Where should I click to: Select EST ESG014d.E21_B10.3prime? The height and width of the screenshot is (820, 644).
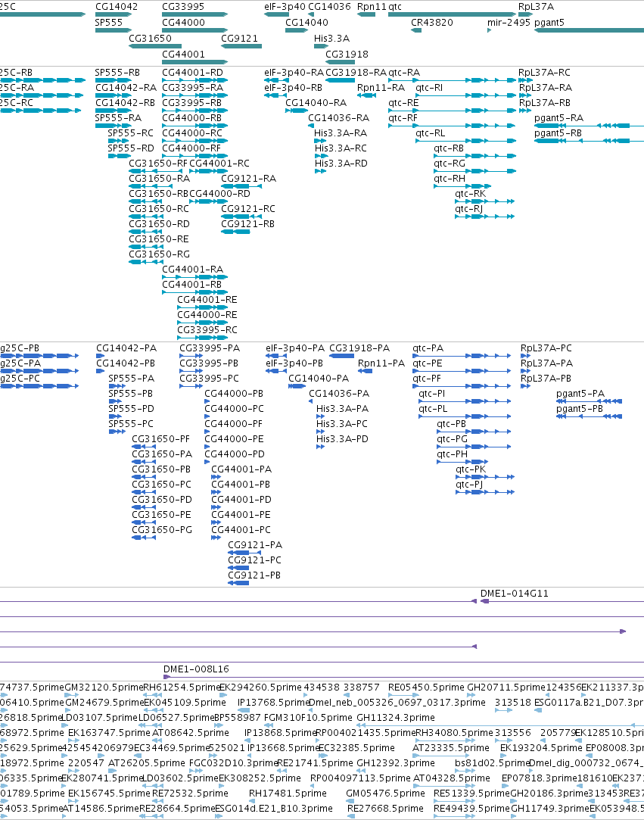tap(274, 809)
